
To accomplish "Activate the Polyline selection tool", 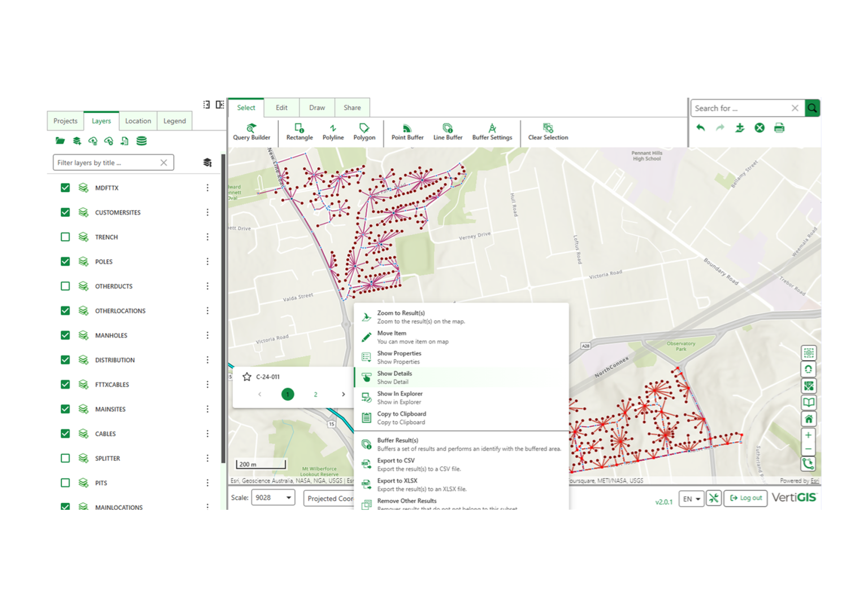I will 333,132.
